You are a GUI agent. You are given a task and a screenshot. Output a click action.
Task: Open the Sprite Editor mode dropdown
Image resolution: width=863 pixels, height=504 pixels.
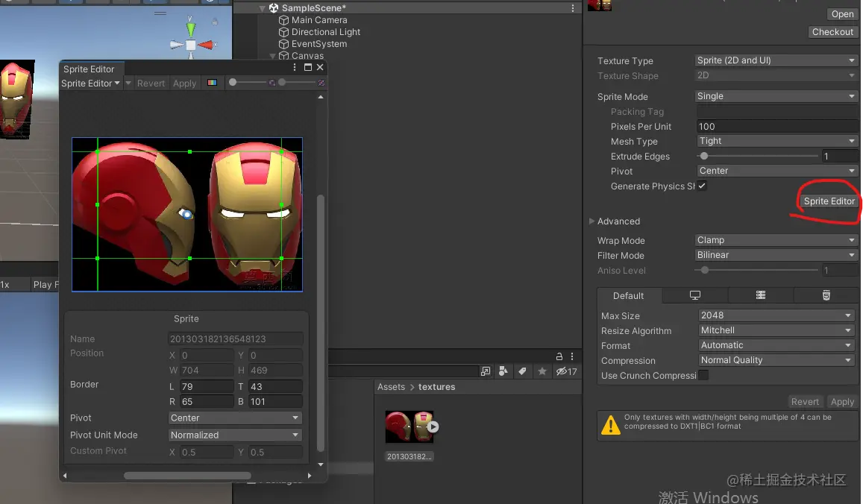90,83
